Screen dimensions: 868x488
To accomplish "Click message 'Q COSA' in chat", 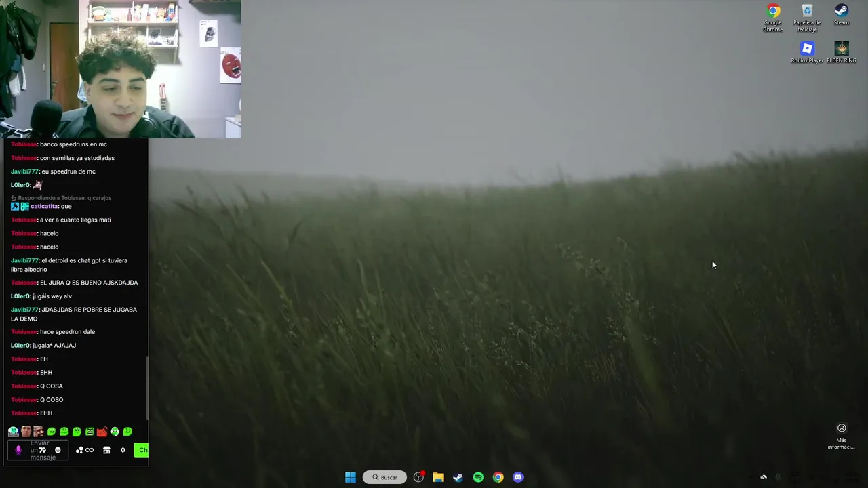I will click(x=51, y=386).
